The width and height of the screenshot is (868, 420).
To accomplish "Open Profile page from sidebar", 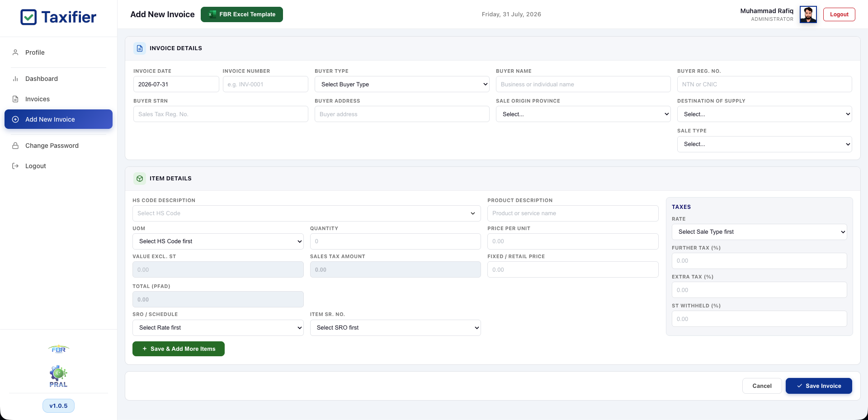I will click(x=59, y=52).
